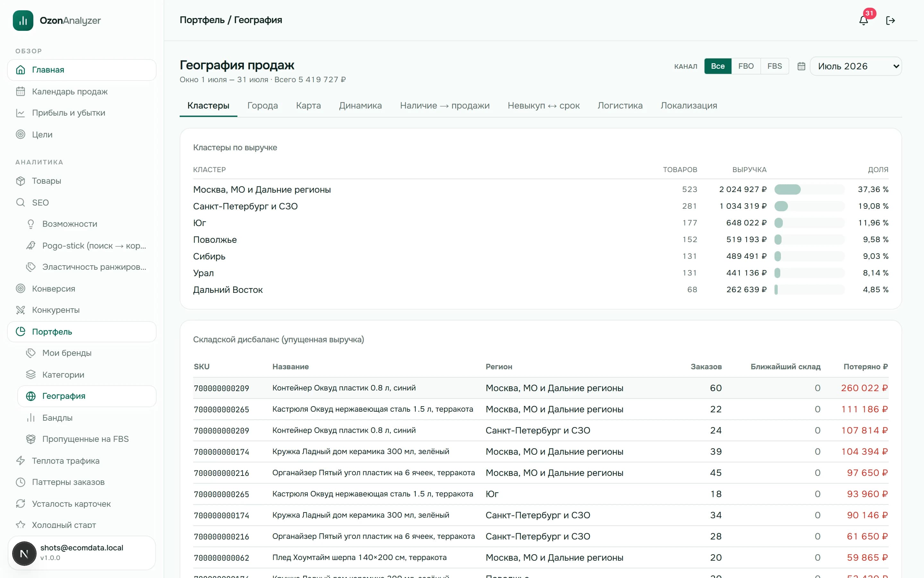Open Холодный старт in sidebar

coord(82,525)
